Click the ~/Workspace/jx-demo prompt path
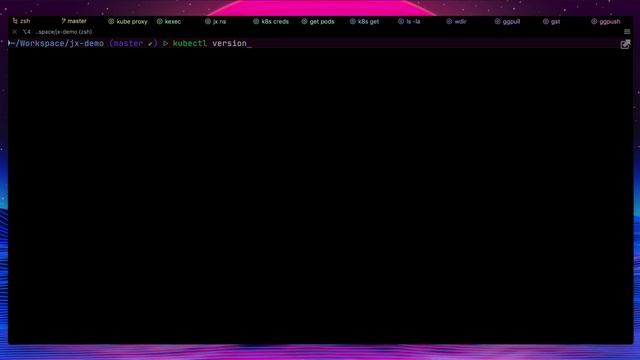 click(x=57, y=43)
